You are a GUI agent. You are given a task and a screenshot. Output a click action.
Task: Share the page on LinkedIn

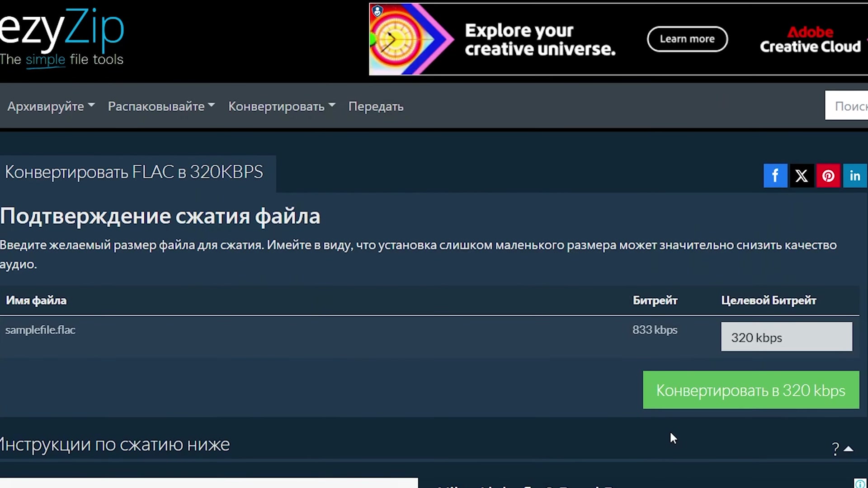(x=854, y=175)
